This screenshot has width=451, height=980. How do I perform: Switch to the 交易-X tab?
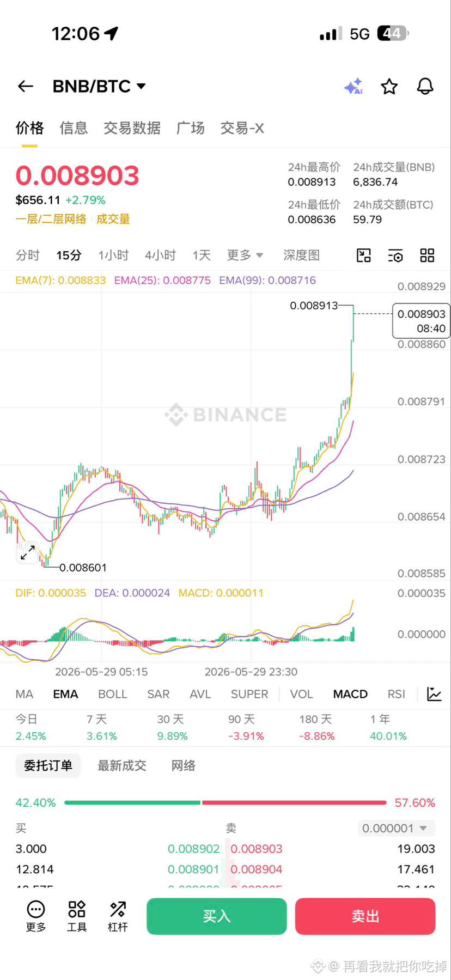click(242, 128)
